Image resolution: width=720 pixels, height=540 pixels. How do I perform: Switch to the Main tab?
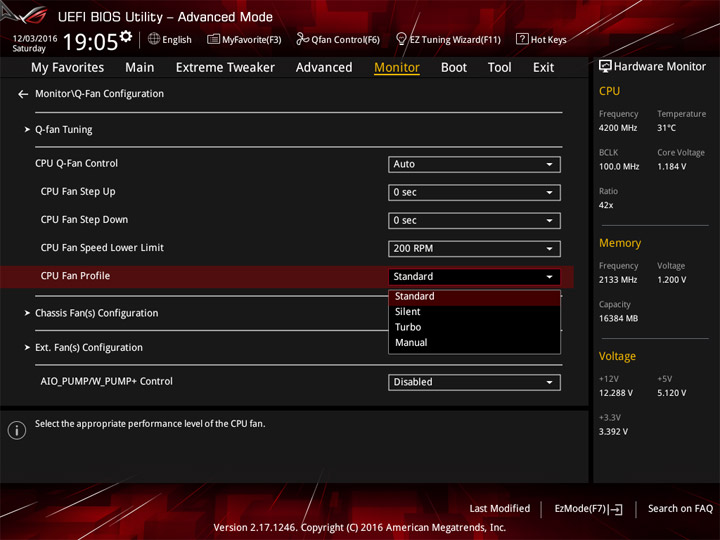coord(140,68)
